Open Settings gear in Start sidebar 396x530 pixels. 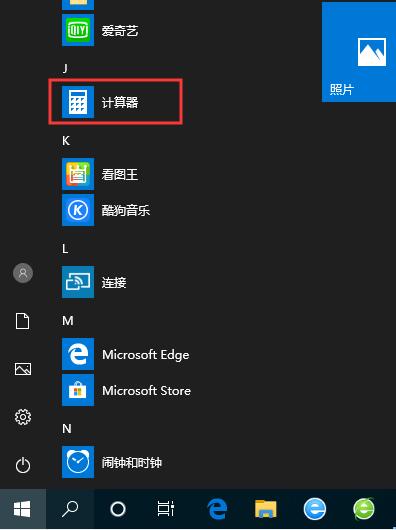pos(23,417)
